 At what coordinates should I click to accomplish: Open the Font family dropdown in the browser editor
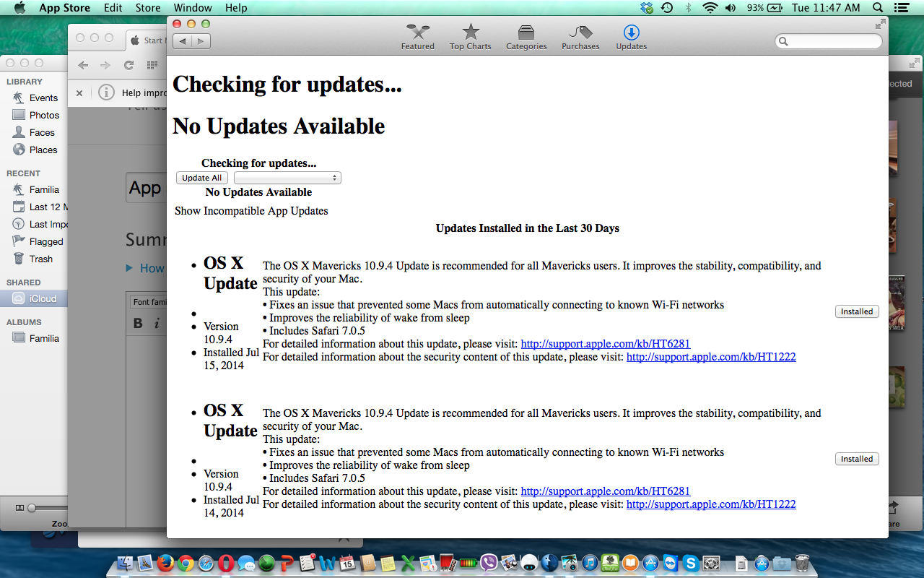(149, 302)
